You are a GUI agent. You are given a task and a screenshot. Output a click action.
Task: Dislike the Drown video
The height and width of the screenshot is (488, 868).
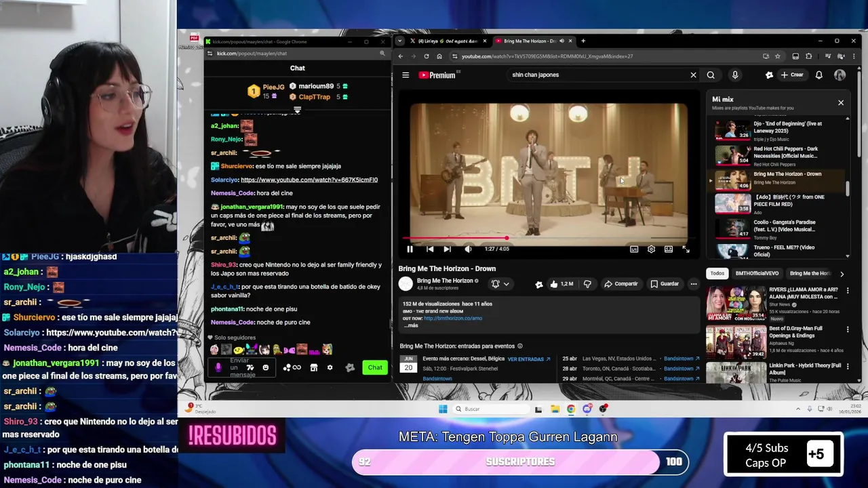[x=587, y=284]
